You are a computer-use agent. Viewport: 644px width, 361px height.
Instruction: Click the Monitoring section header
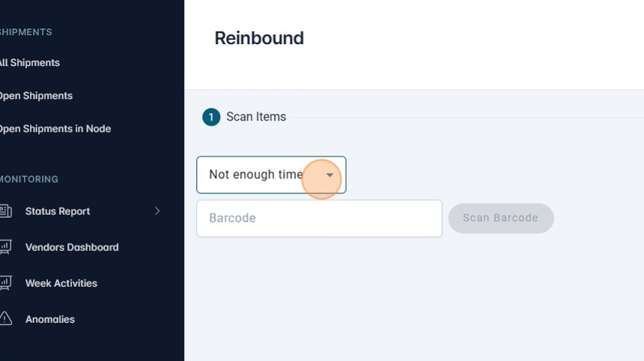pyautogui.click(x=30, y=180)
